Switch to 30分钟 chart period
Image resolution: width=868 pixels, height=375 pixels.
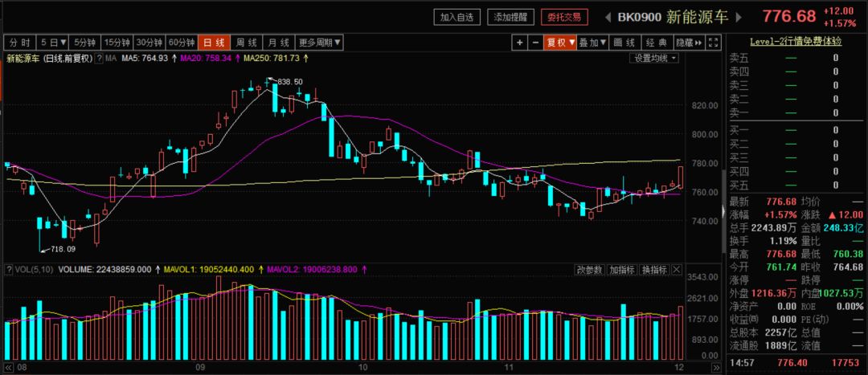tap(149, 43)
